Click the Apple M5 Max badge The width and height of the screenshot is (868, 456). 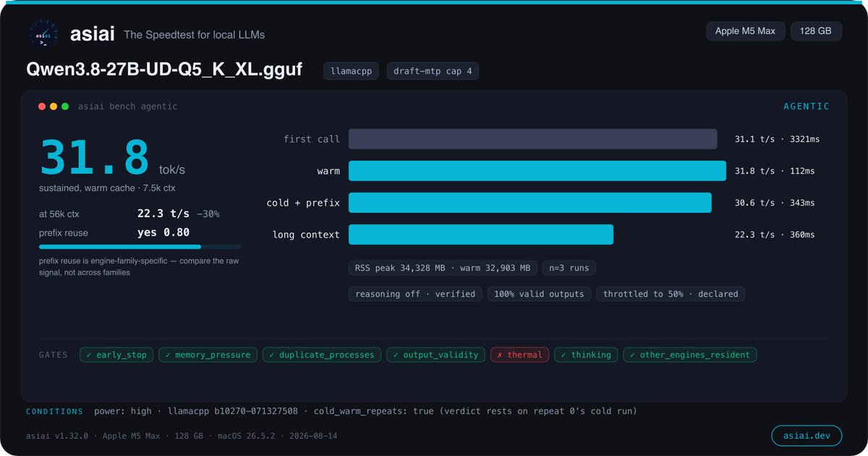click(x=745, y=31)
